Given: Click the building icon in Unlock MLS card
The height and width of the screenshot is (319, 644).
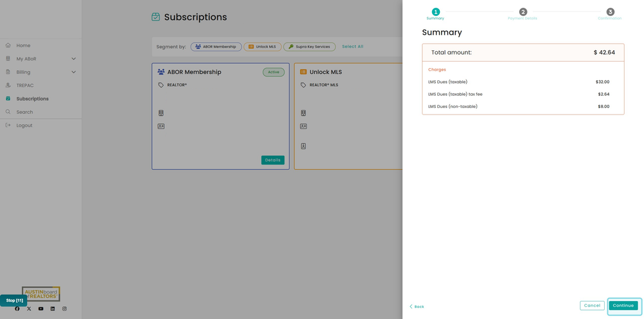Looking at the screenshot, I should point(303,113).
